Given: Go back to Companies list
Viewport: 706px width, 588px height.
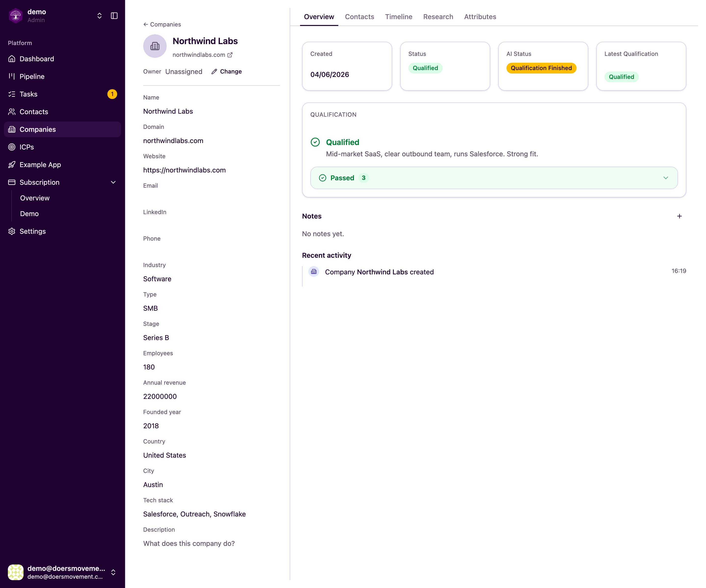Looking at the screenshot, I should click(x=162, y=24).
